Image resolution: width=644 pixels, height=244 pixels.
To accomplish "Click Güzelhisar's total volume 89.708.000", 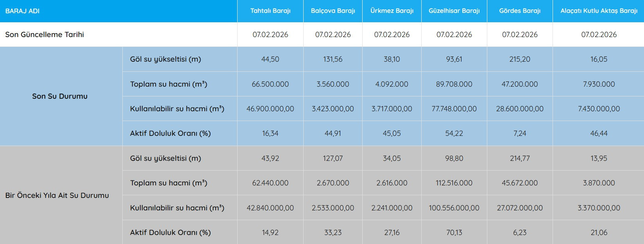I will [454, 84].
